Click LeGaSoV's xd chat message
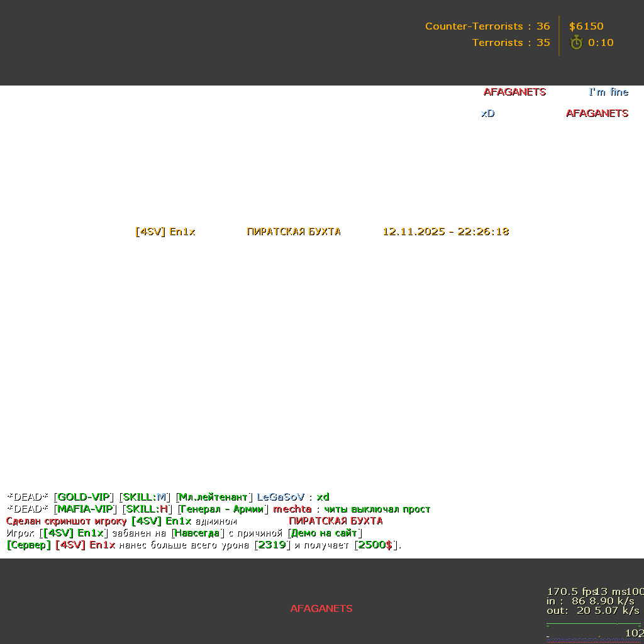This screenshot has height=644, width=644. [322, 497]
